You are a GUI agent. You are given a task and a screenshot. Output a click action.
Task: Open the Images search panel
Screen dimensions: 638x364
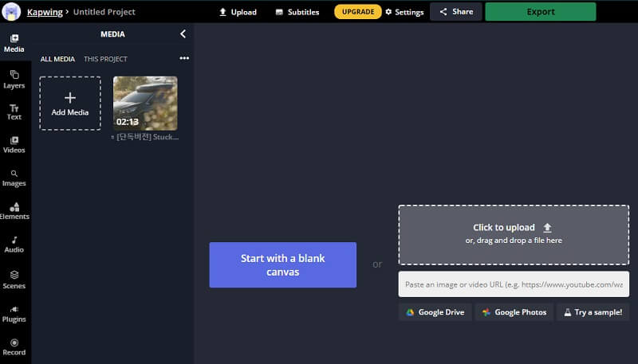point(14,178)
